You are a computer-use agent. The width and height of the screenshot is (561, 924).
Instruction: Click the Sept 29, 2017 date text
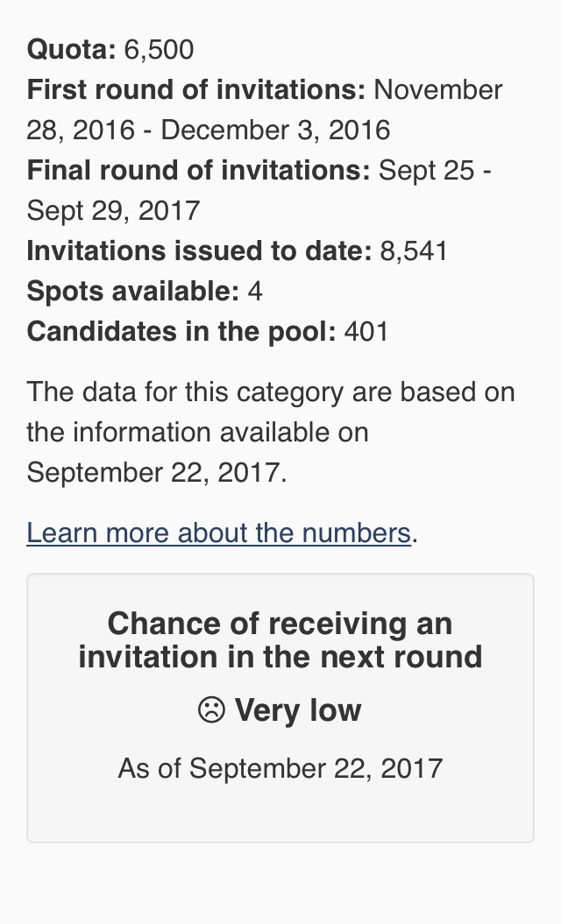coord(113,210)
